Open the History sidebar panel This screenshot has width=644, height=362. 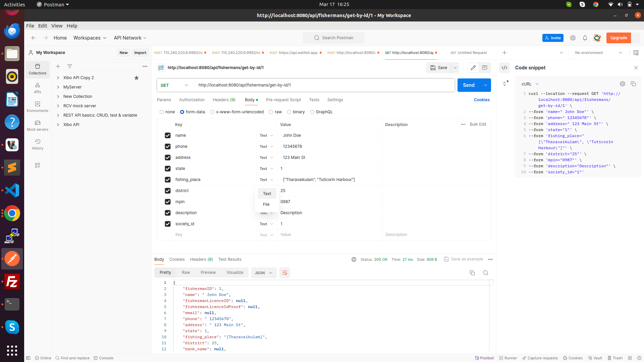coord(38,144)
